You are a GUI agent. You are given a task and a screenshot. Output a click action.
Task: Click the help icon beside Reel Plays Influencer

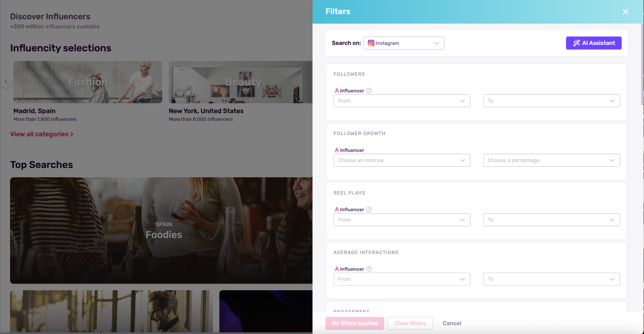pyautogui.click(x=369, y=210)
